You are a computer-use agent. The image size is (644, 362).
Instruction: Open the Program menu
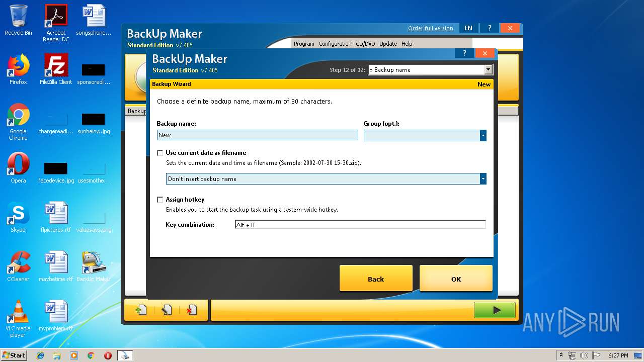coord(304,44)
